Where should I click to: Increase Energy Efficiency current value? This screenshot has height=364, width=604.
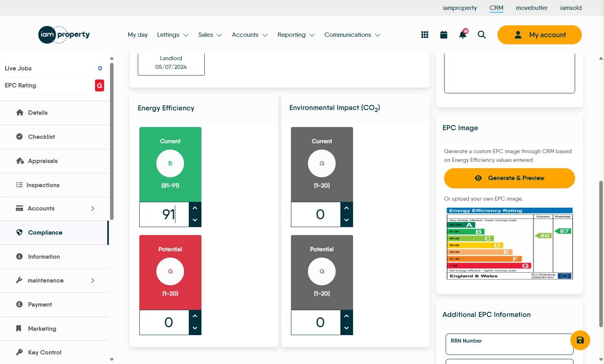tap(195, 208)
